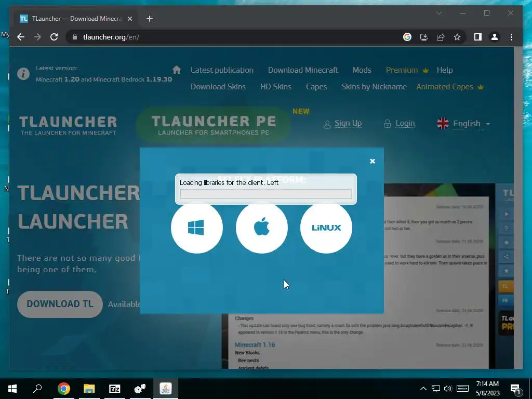This screenshot has width=532, height=399.
Task: Bookmark this tab with the star icon
Action: (x=457, y=37)
